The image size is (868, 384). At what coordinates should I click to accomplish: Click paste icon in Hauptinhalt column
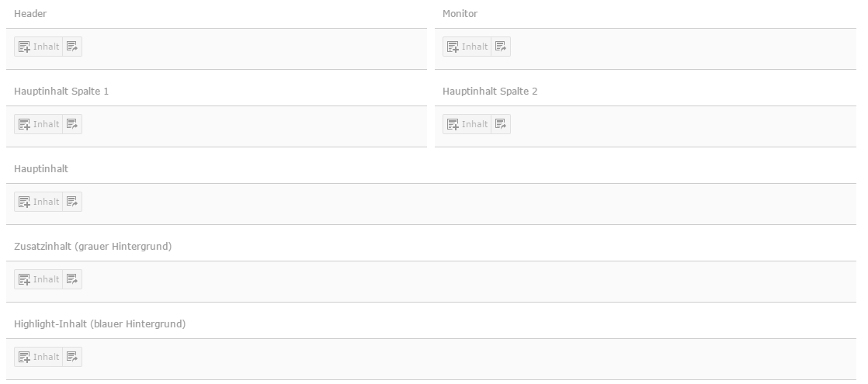[72, 202]
